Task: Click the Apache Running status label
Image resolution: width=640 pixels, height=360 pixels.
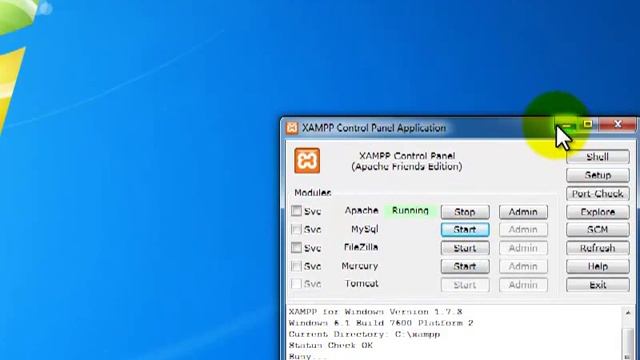Action: tap(410, 211)
